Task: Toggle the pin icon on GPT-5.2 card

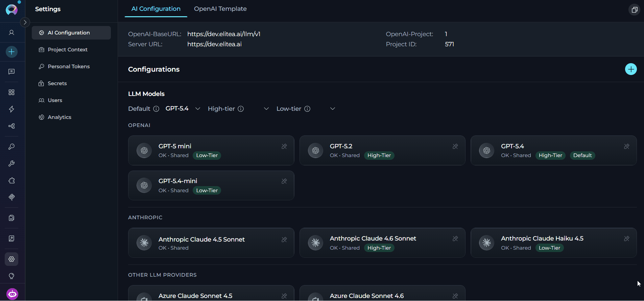Action: pyautogui.click(x=455, y=146)
